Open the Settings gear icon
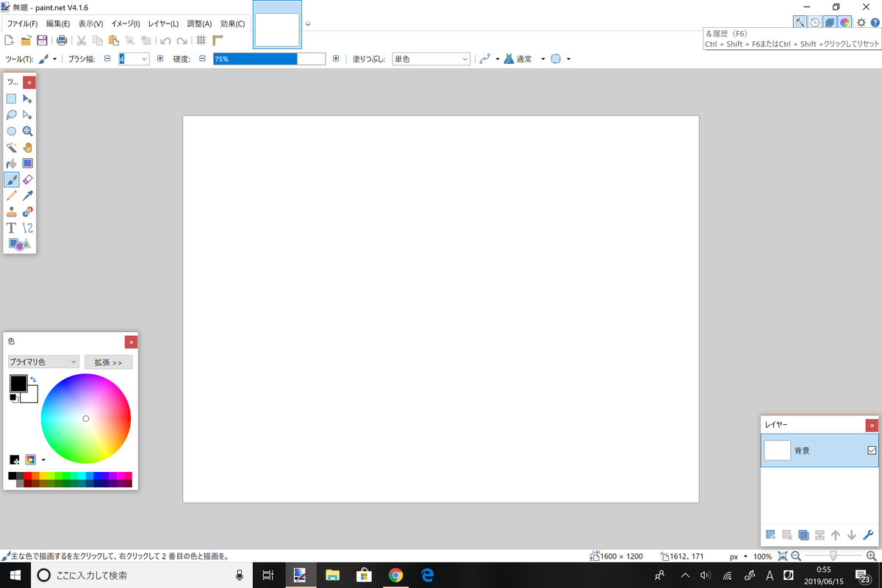 pos(861,22)
